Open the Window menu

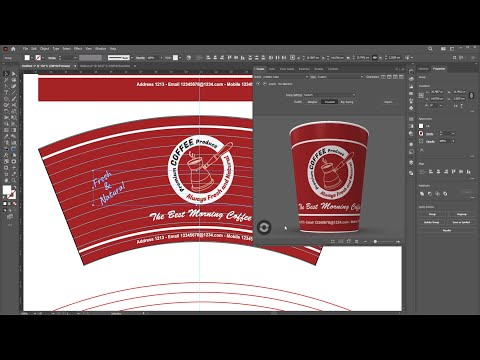click(x=100, y=49)
